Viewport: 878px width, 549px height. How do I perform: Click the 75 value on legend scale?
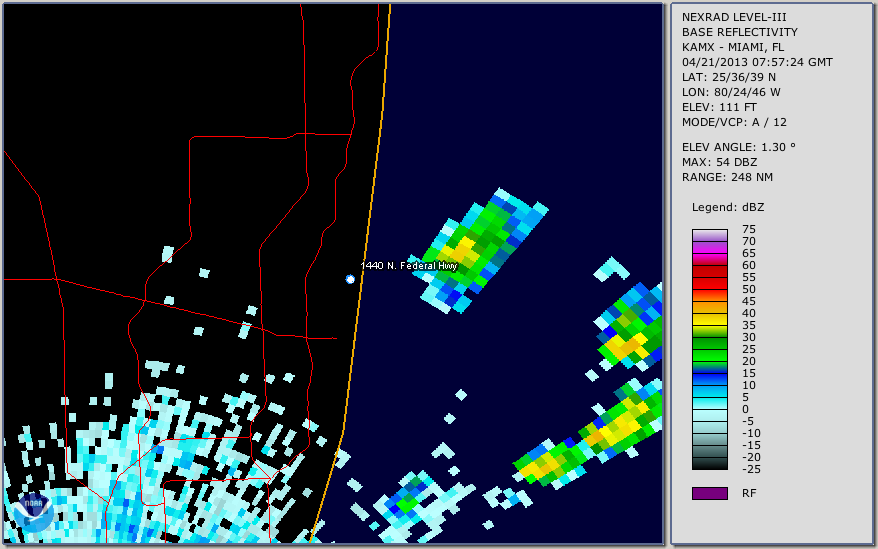click(749, 229)
